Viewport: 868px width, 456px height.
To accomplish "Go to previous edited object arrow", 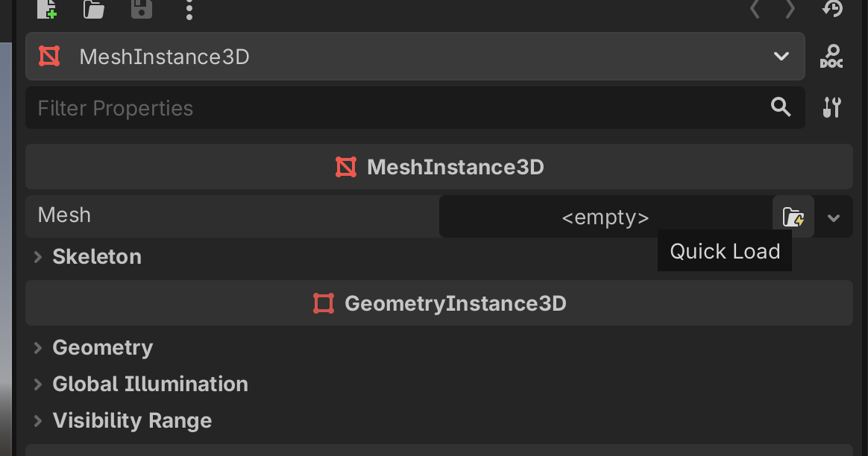I will [x=755, y=9].
